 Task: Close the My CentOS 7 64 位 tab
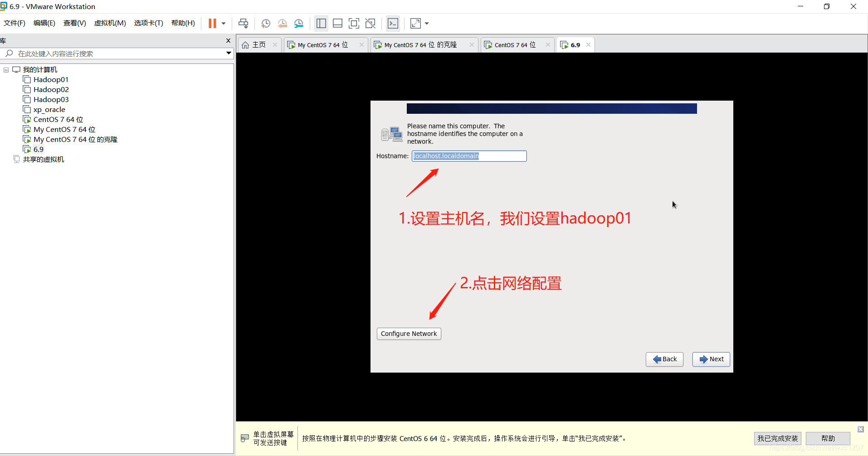point(361,45)
